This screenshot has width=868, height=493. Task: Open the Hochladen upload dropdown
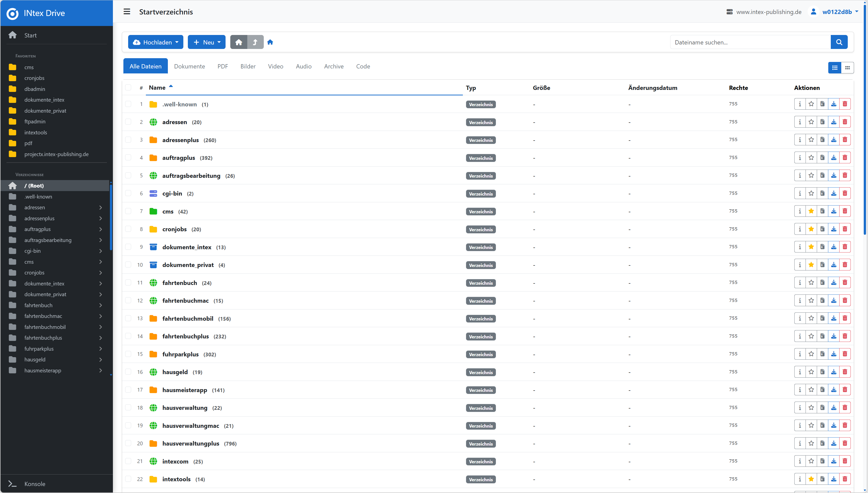point(155,42)
